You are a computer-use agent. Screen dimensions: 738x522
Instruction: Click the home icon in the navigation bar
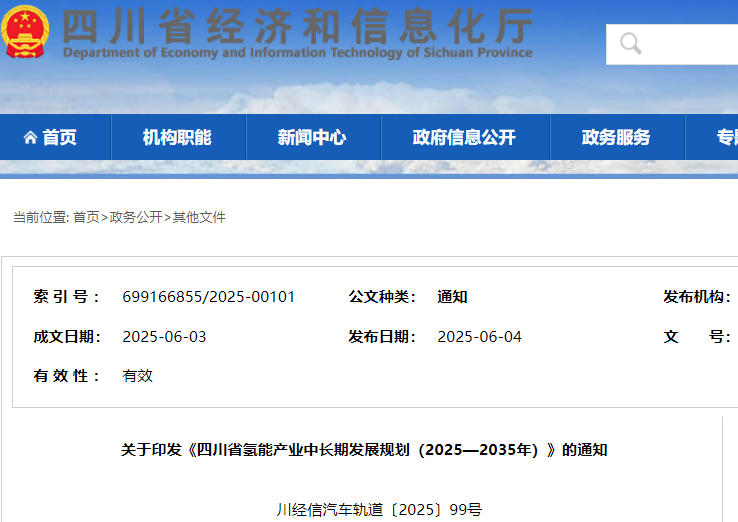30,138
